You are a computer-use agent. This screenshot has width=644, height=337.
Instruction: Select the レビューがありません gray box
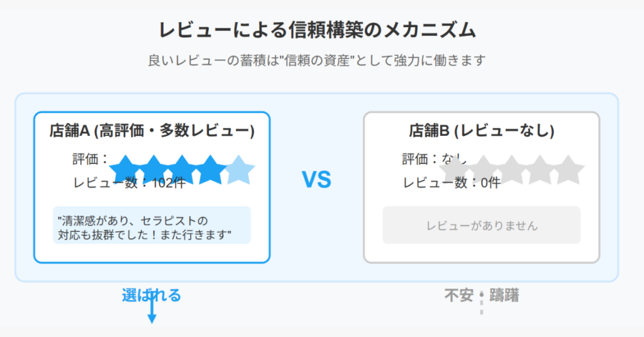(x=481, y=225)
